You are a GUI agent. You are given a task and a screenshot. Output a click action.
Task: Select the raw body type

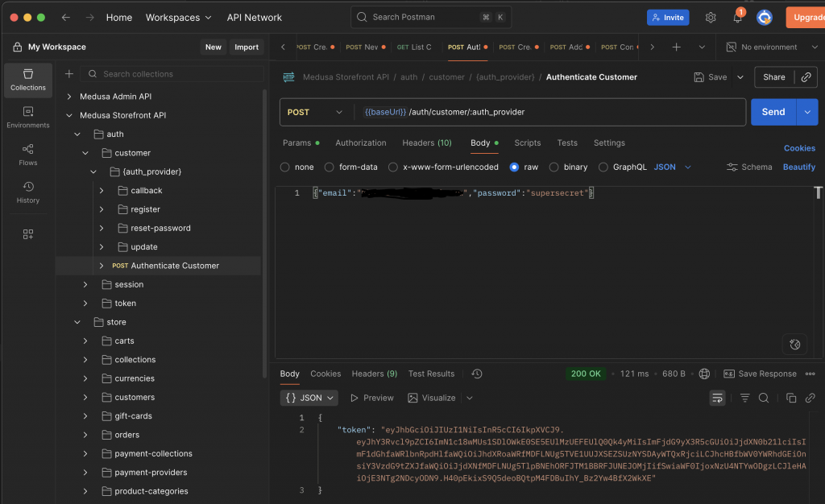[x=514, y=167]
